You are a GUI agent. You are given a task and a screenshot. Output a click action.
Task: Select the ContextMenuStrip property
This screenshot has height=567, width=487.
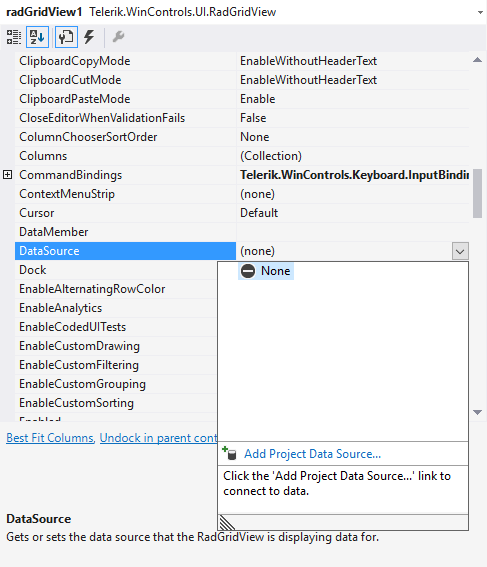tap(125, 194)
